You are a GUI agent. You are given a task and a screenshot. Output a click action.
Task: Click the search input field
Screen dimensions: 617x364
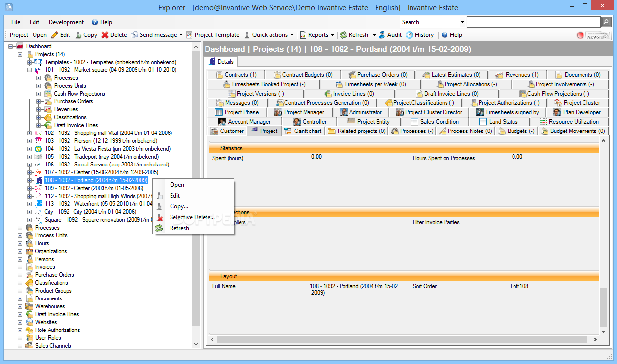tap(533, 22)
